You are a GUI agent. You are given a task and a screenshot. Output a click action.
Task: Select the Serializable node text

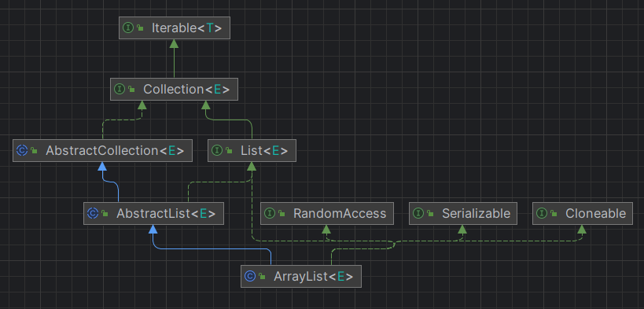(476, 214)
